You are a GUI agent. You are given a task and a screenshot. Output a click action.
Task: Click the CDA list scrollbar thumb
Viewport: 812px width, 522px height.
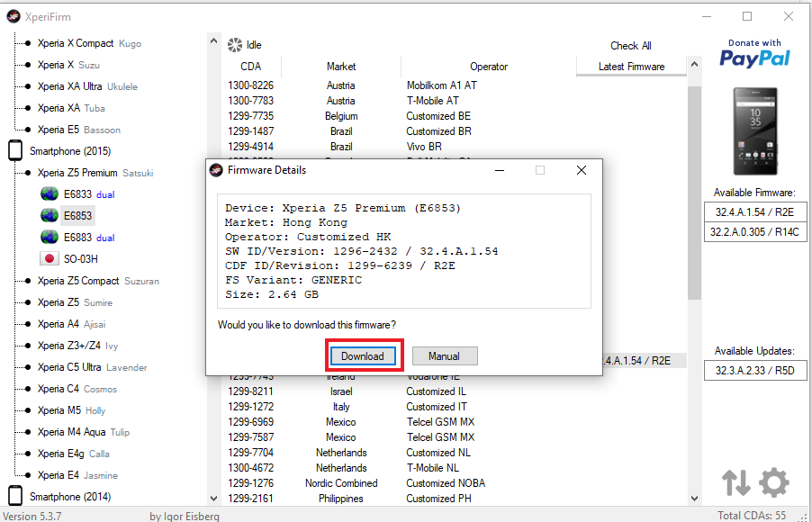694,193
